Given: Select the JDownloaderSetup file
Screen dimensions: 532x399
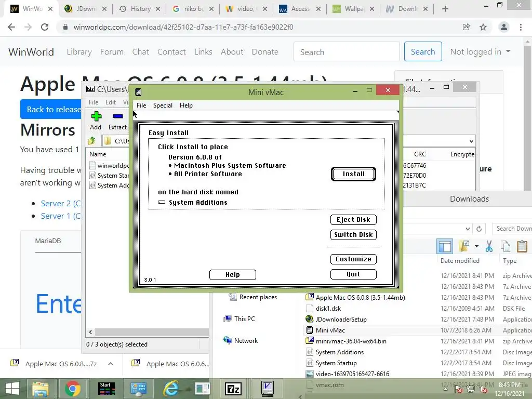Looking at the screenshot, I should pos(341,320).
